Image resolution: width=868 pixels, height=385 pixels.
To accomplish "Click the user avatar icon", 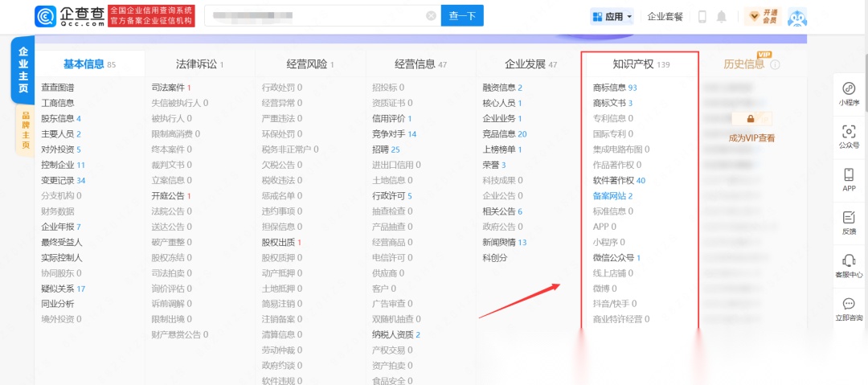I will tap(797, 17).
